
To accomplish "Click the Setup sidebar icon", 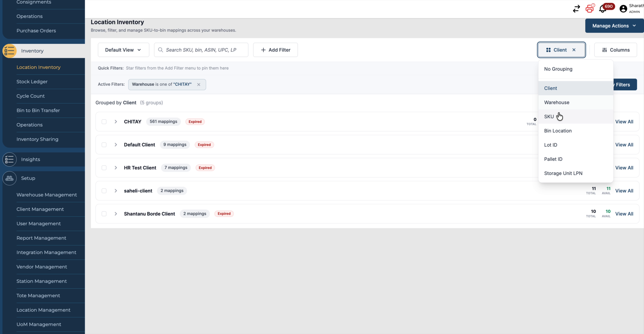I will click(10, 178).
